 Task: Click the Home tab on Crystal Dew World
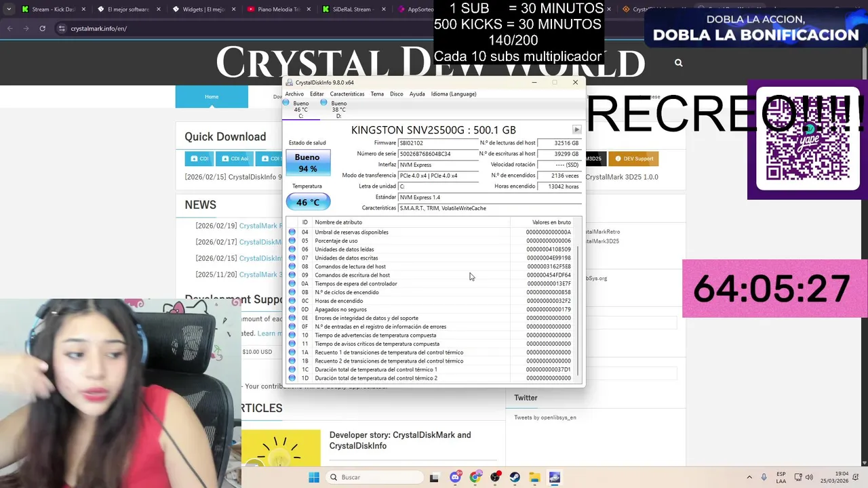click(x=212, y=97)
